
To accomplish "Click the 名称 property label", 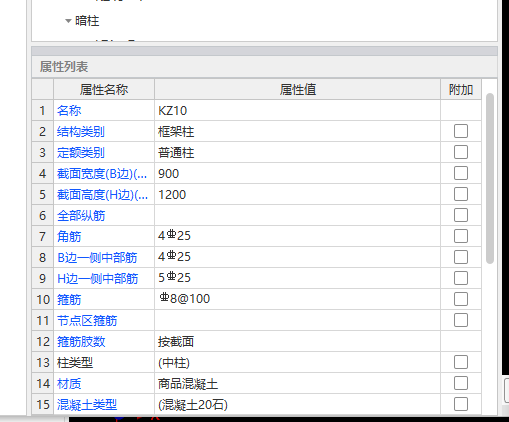I will [69, 110].
